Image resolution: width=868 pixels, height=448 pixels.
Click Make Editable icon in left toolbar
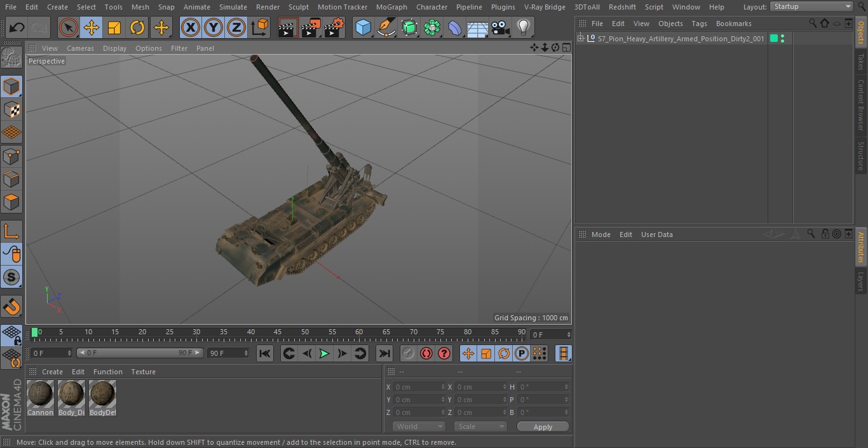coord(11,58)
